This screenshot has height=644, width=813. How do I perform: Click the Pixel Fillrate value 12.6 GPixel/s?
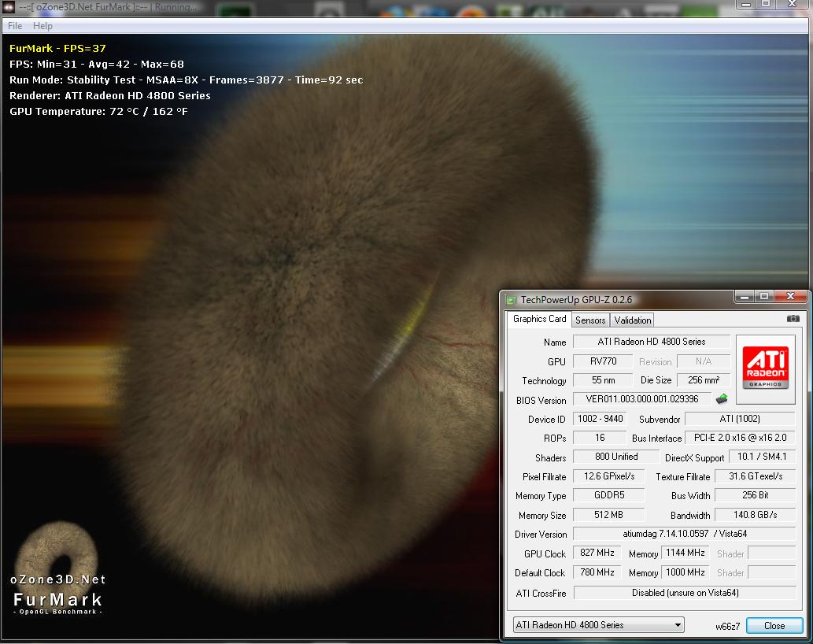coord(608,476)
